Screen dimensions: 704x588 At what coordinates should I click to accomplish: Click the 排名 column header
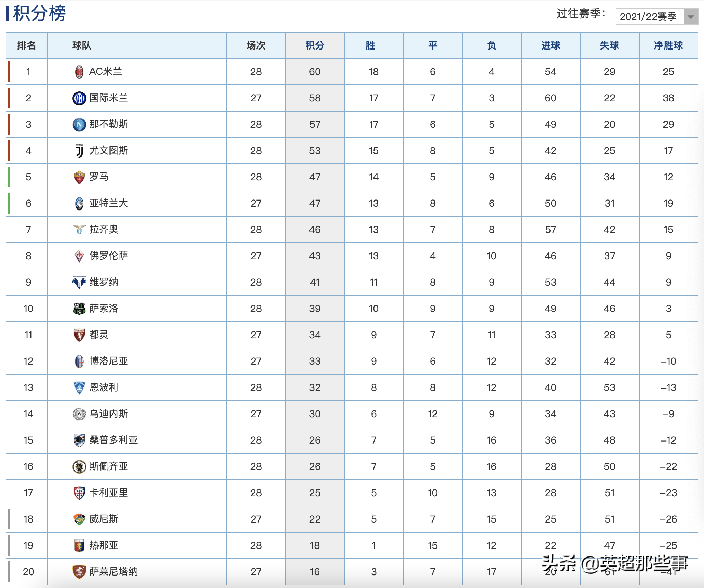point(27,45)
